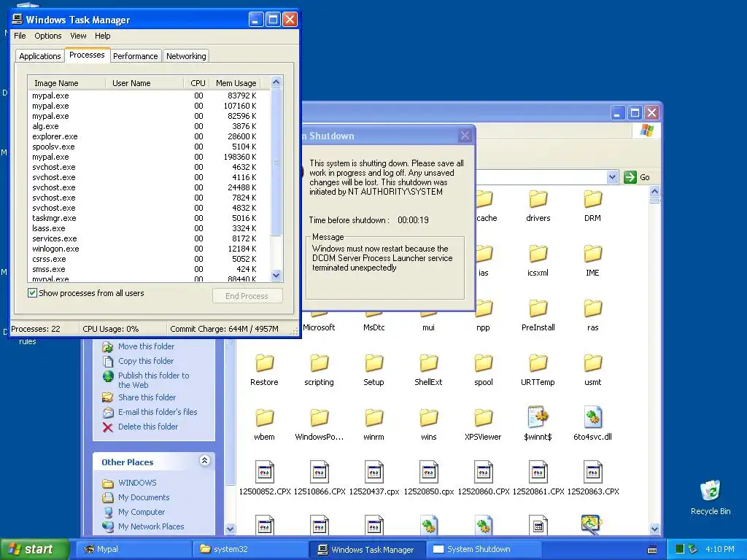747x560 pixels.
Task: Open the address bar dropdown arrow
Action: coord(612,177)
